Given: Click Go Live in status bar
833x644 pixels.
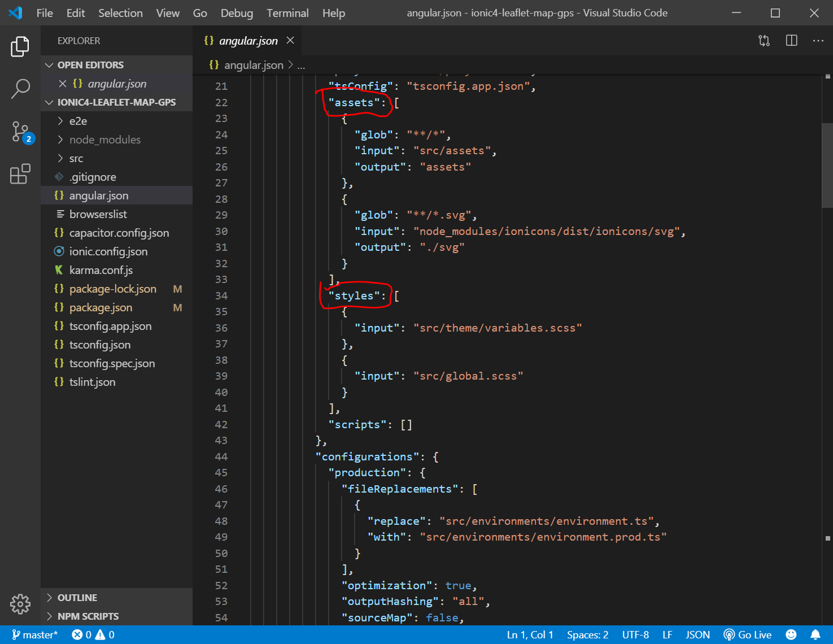Looking at the screenshot, I should point(748,634).
